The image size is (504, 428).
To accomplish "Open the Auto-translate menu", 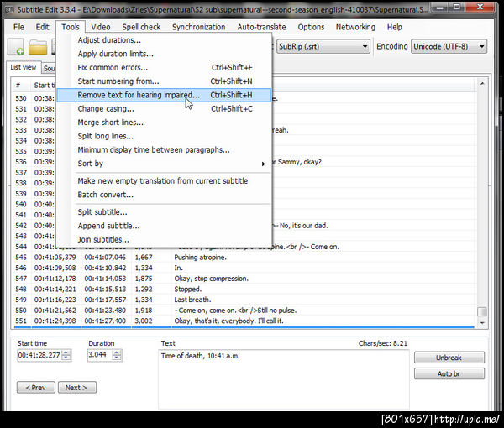I will tap(261, 27).
